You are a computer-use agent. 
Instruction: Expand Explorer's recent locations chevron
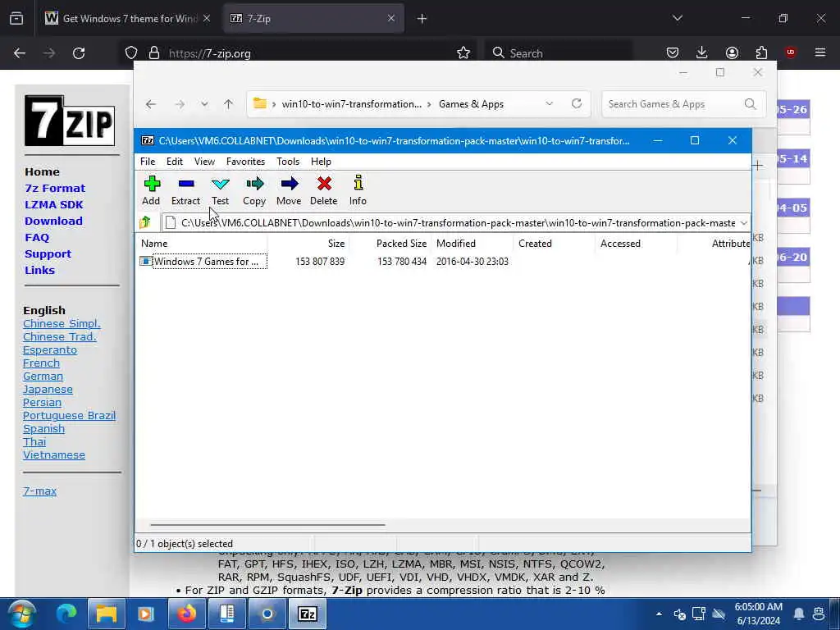pyautogui.click(x=204, y=104)
